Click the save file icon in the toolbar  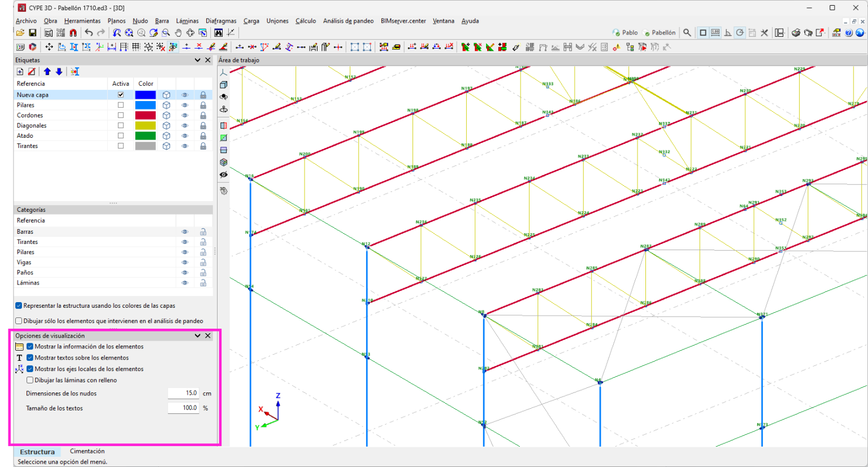pos(32,33)
